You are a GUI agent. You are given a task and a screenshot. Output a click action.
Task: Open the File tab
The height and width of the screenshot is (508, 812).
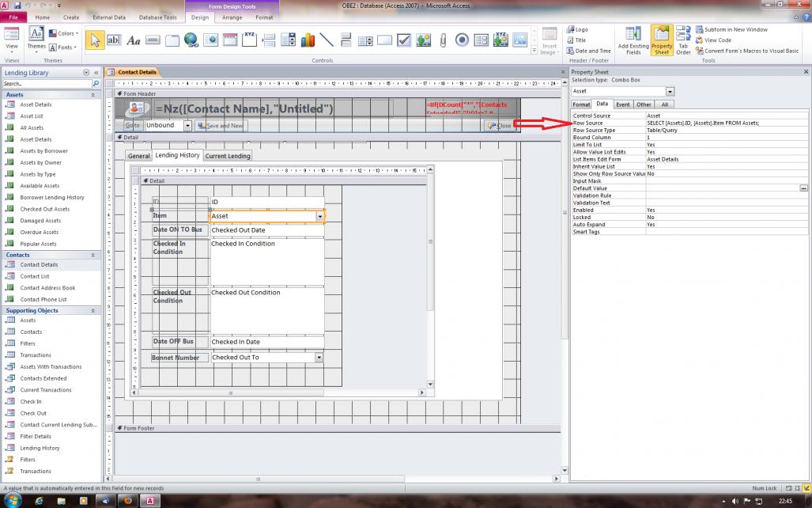click(13, 17)
